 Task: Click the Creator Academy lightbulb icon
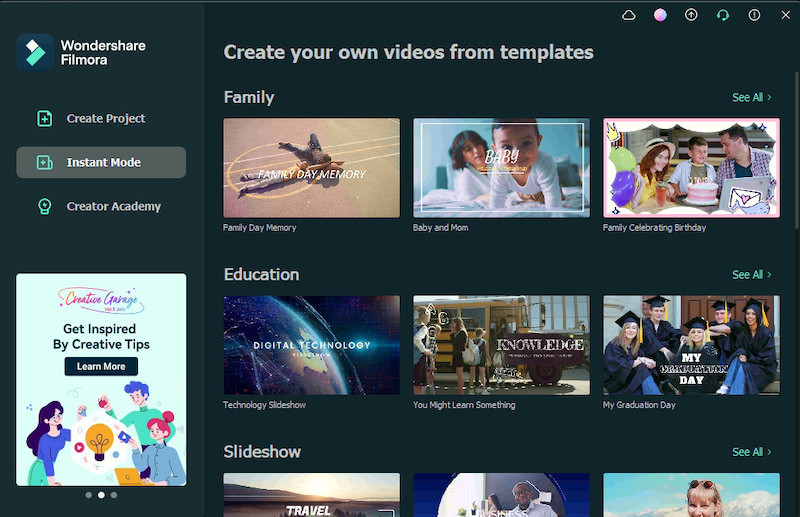(x=44, y=206)
